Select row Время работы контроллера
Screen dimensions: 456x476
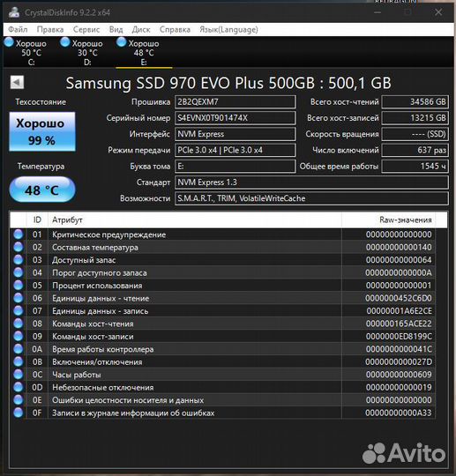pyautogui.click(x=223, y=349)
